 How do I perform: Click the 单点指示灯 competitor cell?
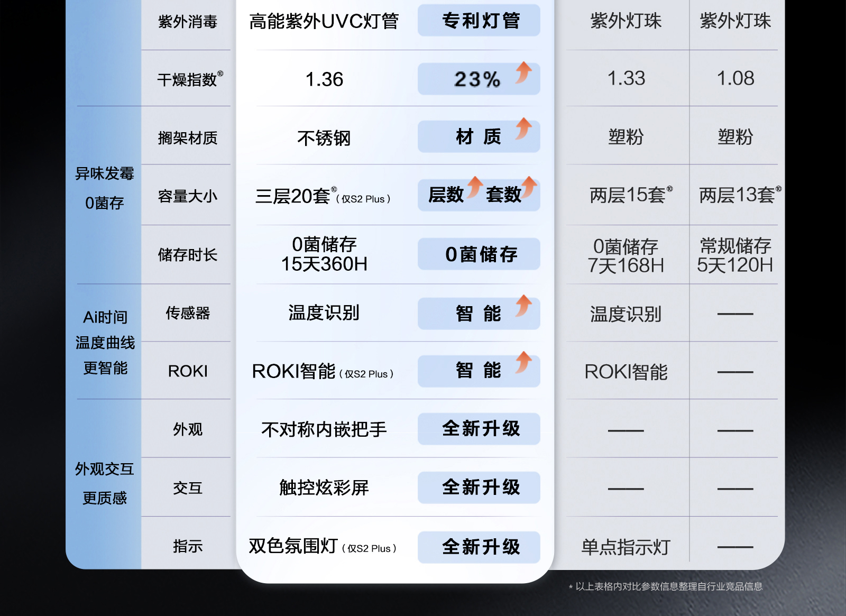(x=626, y=547)
